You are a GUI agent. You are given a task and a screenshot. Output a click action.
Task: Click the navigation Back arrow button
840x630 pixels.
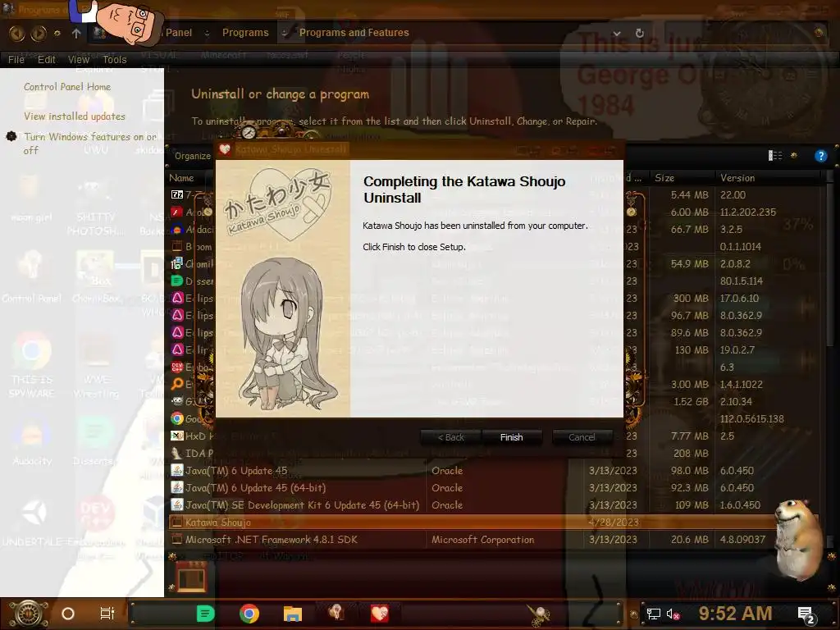click(16, 33)
